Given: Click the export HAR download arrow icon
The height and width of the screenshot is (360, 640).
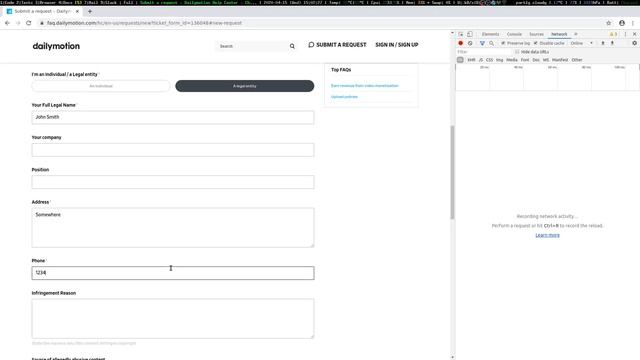Looking at the screenshot, I should [x=612, y=43].
